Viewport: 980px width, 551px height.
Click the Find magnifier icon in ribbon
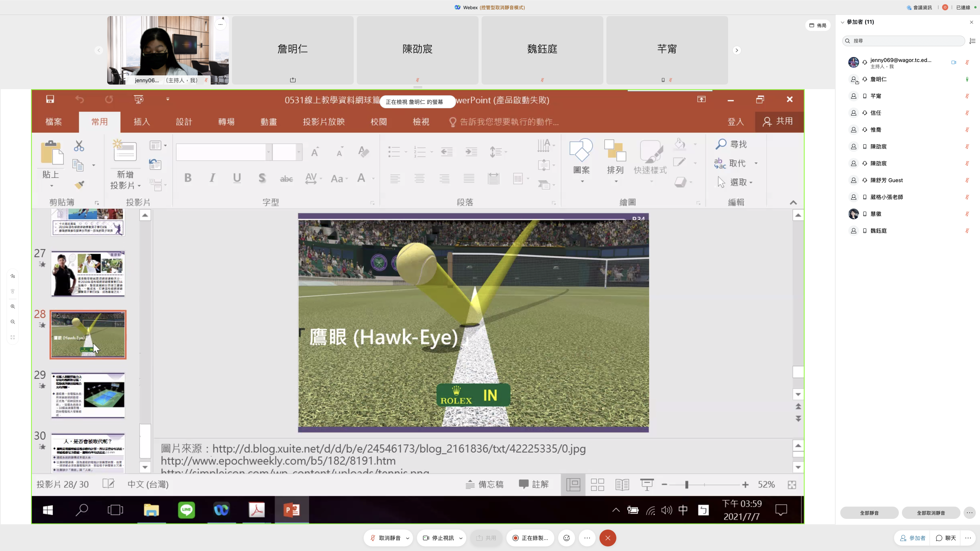[x=721, y=144]
